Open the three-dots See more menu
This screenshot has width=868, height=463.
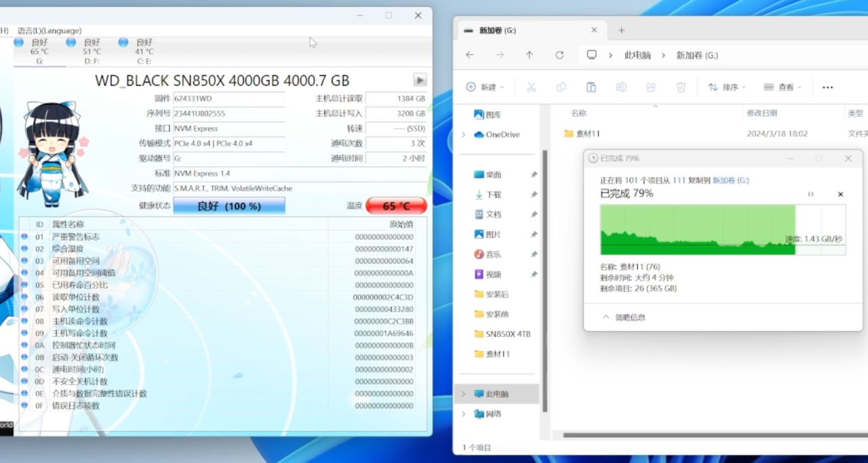827,87
